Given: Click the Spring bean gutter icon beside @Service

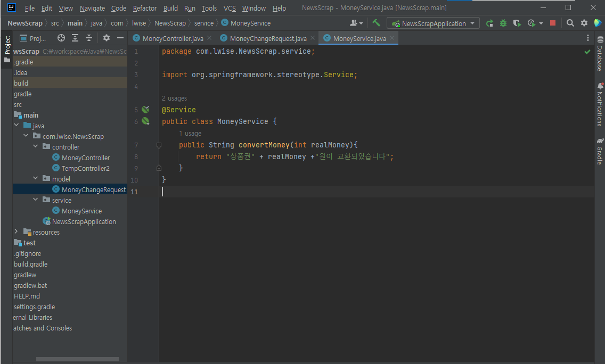Looking at the screenshot, I should [145, 110].
